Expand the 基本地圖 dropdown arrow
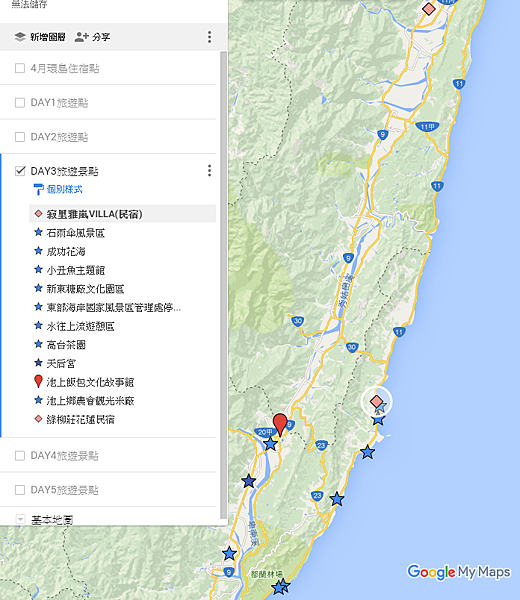This screenshot has width=520, height=600. pyautogui.click(x=20, y=519)
